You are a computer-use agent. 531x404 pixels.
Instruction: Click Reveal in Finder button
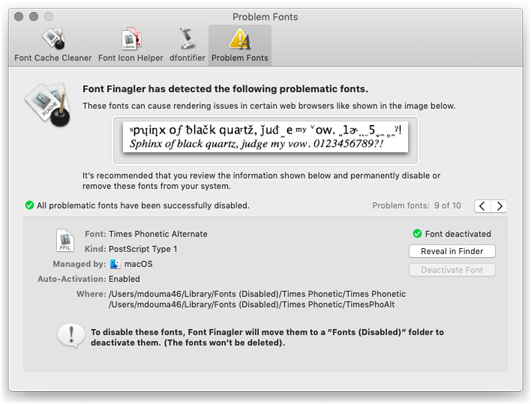pos(452,251)
